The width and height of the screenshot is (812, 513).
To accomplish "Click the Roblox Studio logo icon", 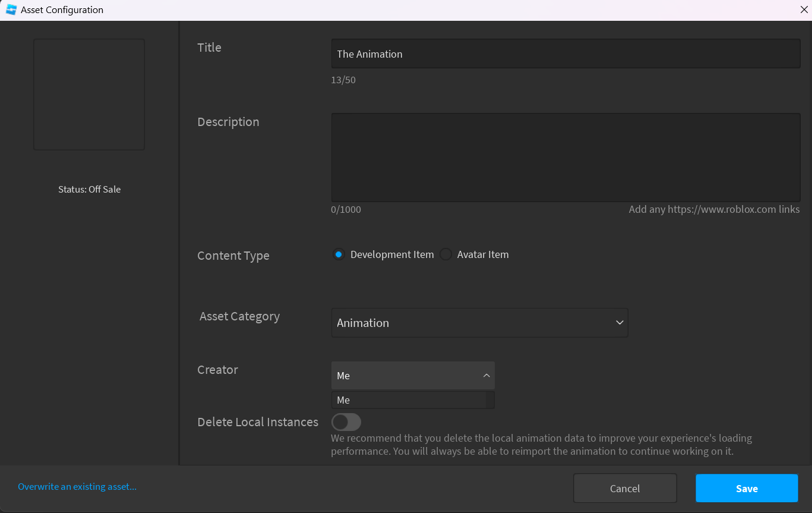I will (11, 10).
